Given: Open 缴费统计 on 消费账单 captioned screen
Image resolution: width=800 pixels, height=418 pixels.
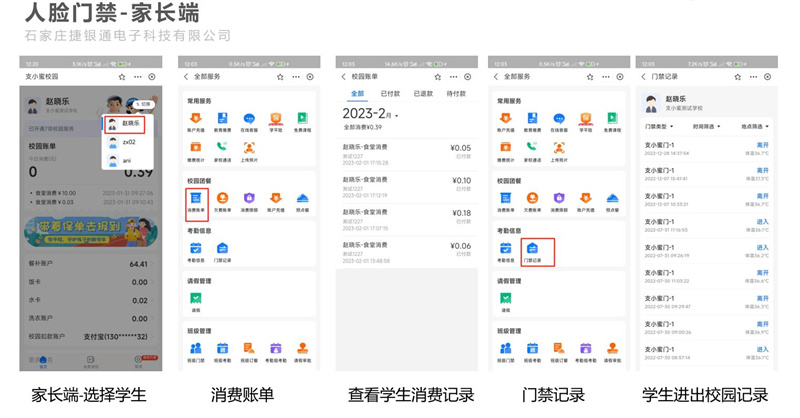Looking at the screenshot, I should coord(196,152).
